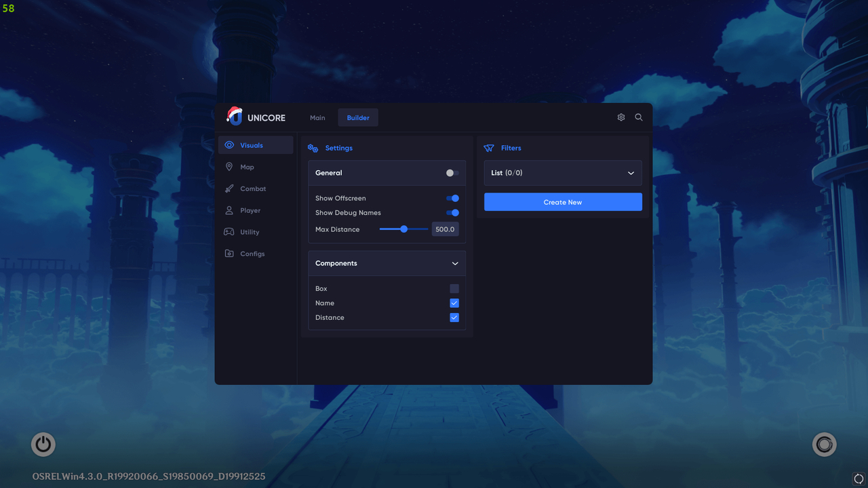This screenshot has height=488, width=868.
Task: Select the Utility mask icon
Action: coord(230,232)
